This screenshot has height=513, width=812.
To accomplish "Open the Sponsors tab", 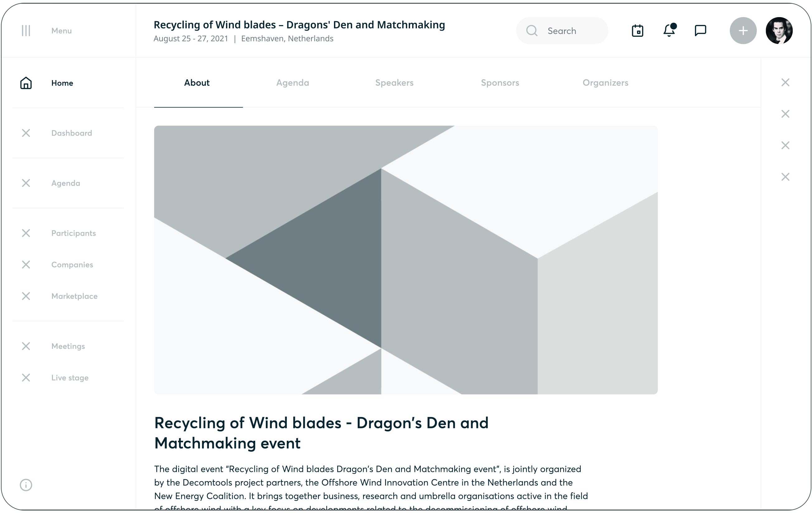I will (x=500, y=83).
